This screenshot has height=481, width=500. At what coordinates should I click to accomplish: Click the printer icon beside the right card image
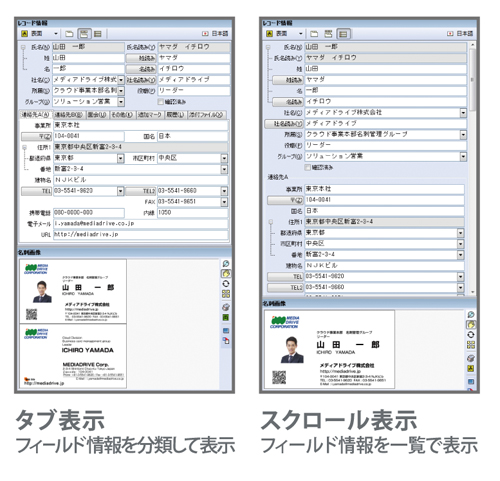point(471,358)
